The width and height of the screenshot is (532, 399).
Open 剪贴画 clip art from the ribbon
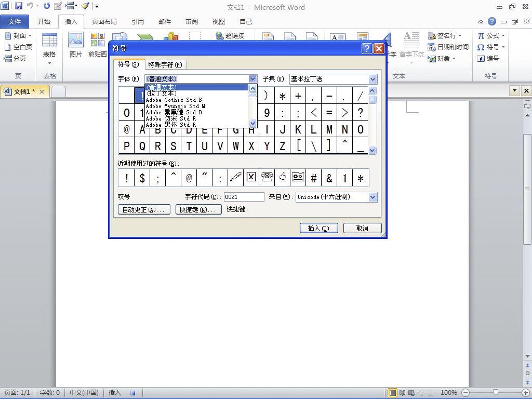click(x=97, y=45)
